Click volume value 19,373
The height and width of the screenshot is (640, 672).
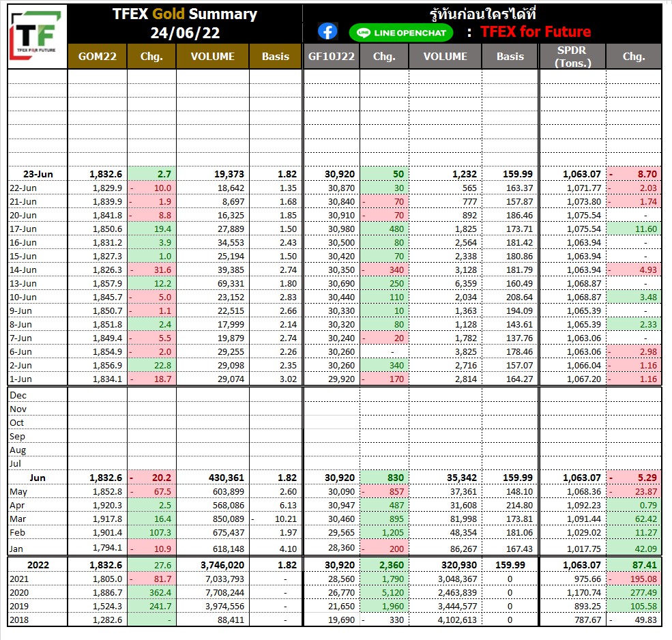[229, 174]
